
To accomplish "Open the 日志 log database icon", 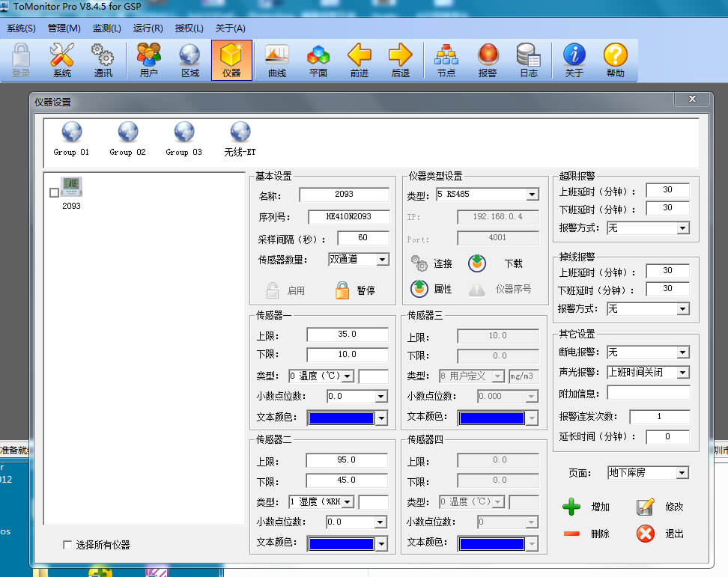I will pos(529,61).
